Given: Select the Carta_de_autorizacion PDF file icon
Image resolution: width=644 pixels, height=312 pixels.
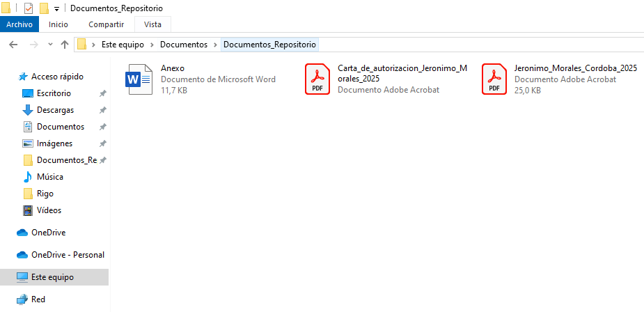Looking at the screenshot, I should click(x=317, y=79).
